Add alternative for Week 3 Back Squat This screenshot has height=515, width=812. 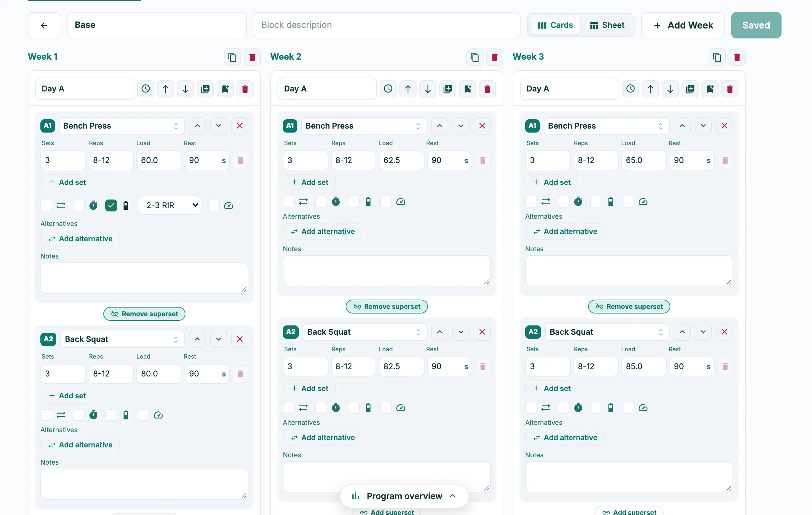[x=565, y=438]
